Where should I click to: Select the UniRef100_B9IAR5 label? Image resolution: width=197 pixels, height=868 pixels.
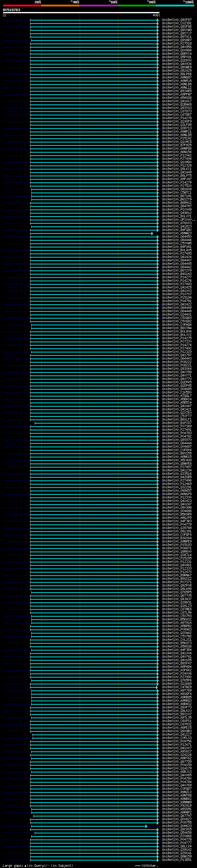coord(176,91)
